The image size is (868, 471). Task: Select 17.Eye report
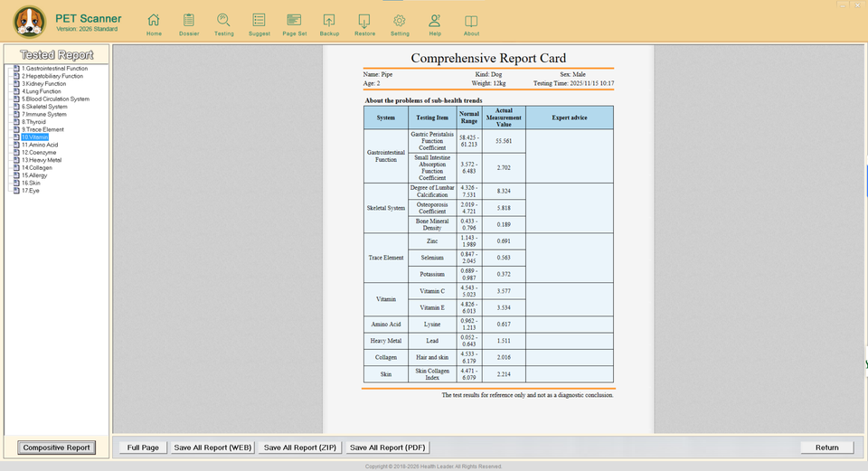[31, 191]
